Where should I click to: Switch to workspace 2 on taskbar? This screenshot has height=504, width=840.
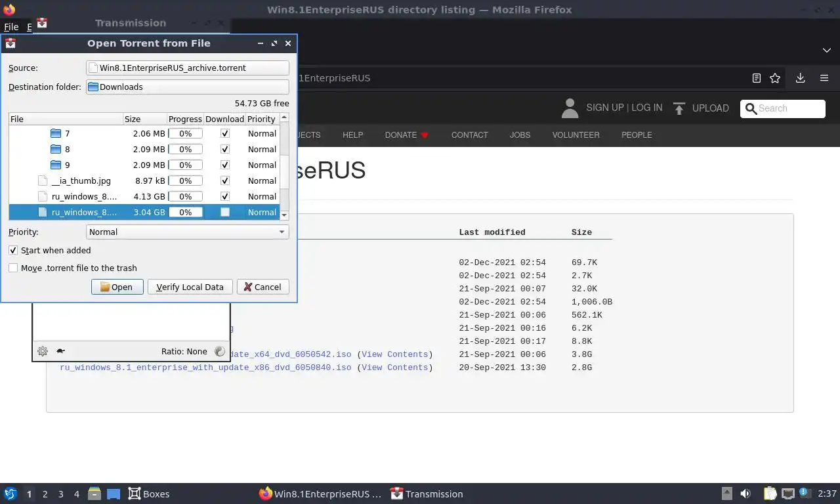45,493
